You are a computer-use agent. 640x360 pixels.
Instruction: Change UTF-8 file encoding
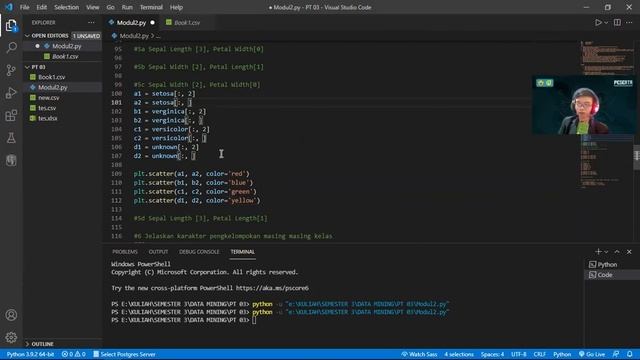pos(518,354)
